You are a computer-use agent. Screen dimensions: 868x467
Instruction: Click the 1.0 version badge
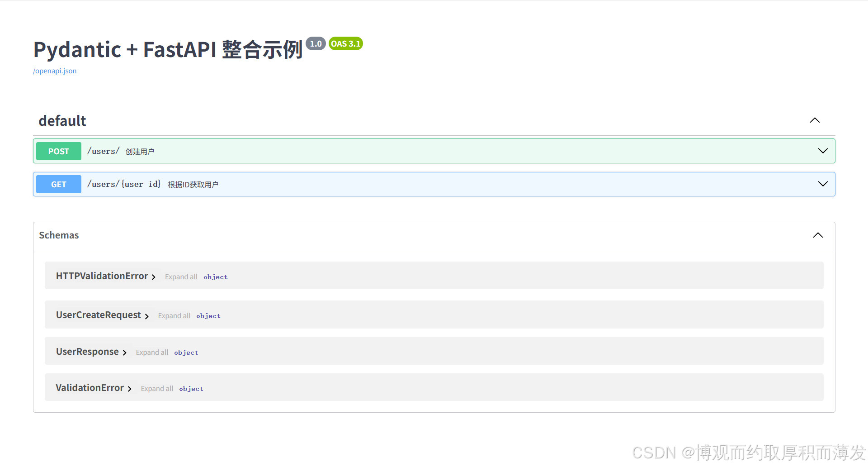tap(316, 43)
